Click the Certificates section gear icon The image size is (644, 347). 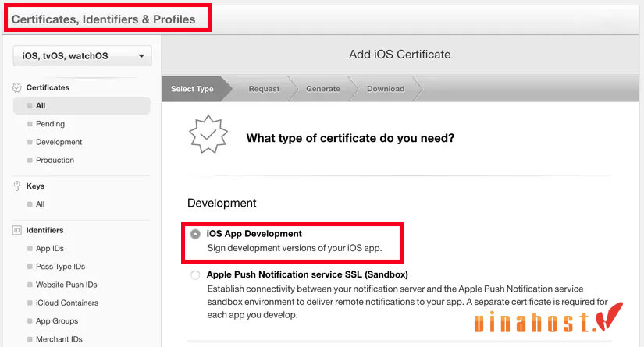coord(17,87)
